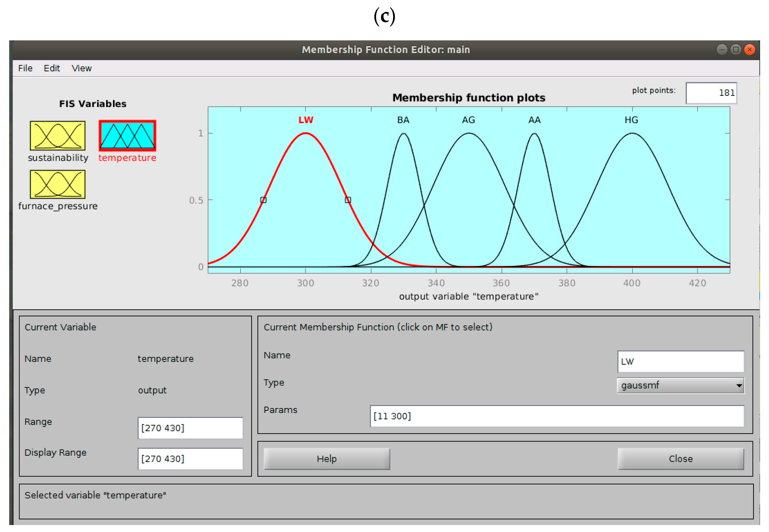Select the sustainability variable icon
769x532 pixels.
(x=58, y=136)
